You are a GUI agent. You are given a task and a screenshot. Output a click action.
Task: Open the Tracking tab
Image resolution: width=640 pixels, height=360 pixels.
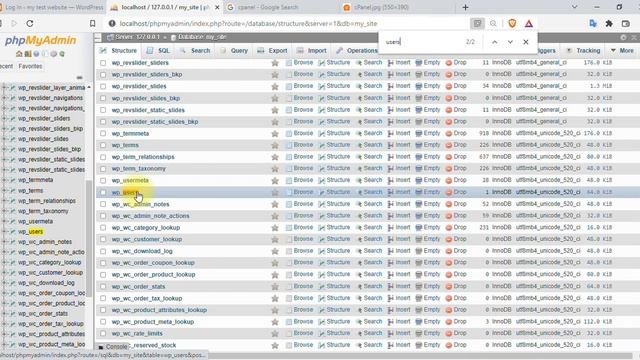pos(583,51)
